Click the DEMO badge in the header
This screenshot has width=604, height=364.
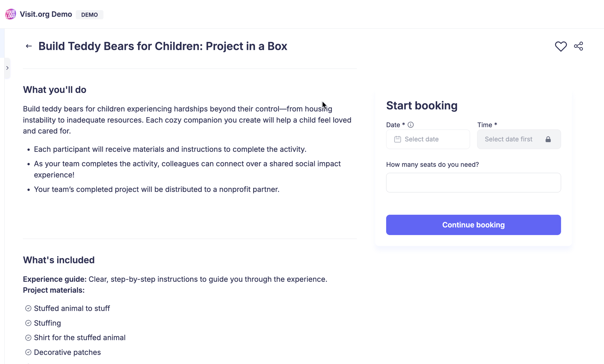89,14
